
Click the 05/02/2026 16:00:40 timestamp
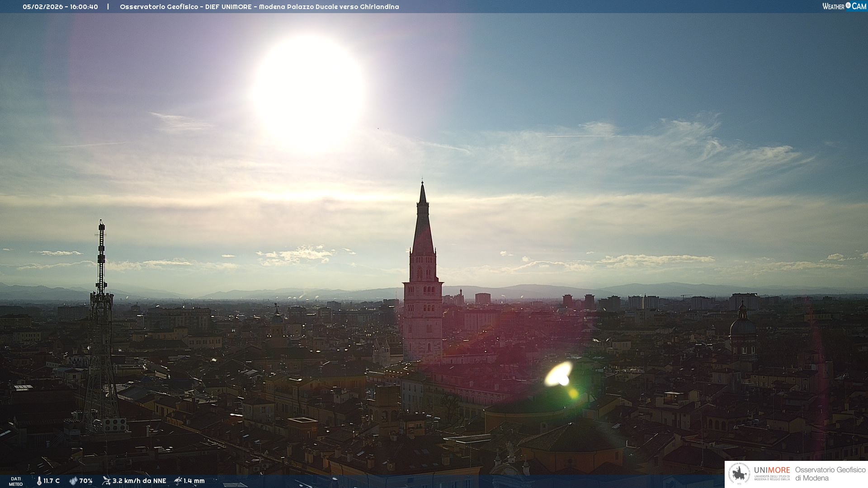click(60, 7)
